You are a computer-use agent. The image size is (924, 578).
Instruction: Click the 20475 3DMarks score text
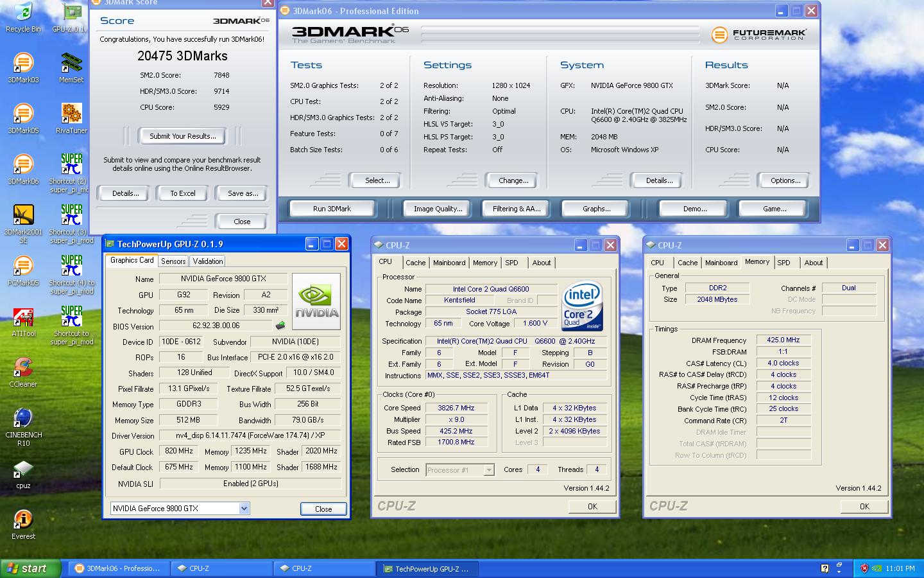coord(182,56)
